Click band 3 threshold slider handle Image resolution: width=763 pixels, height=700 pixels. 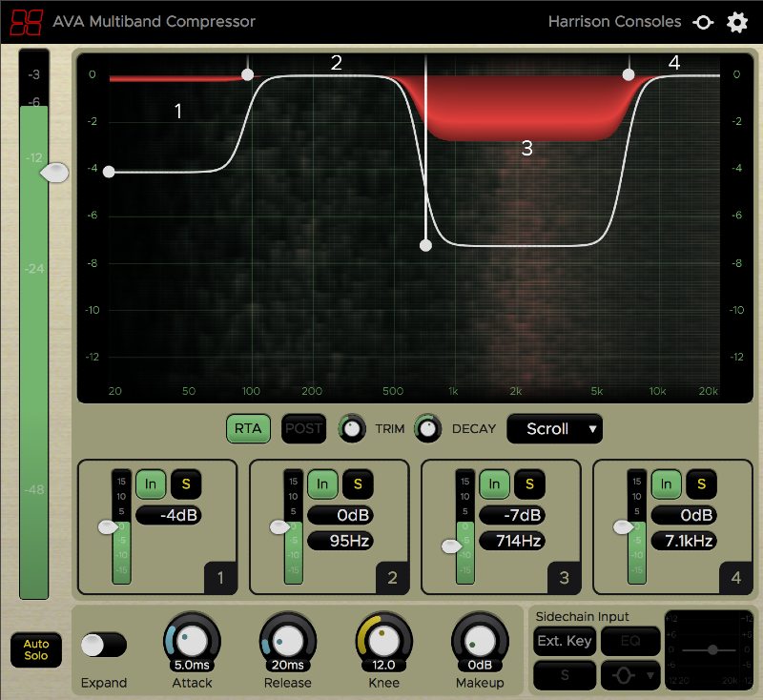coord(450,547)
